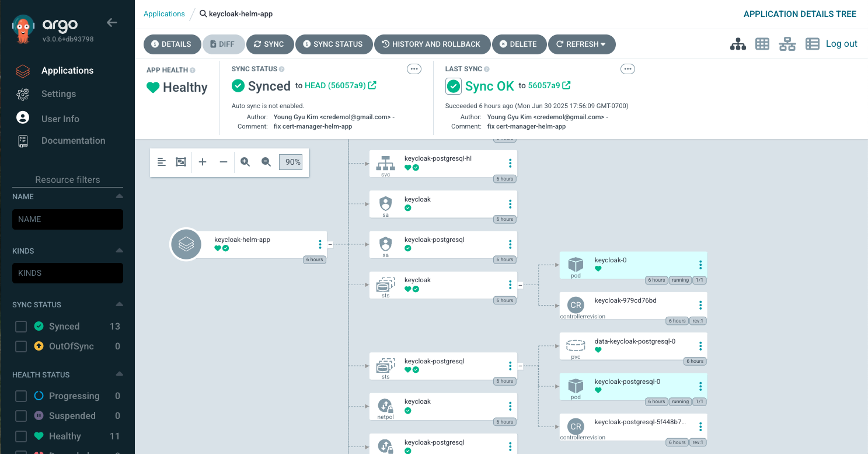This screenshot has height=454, width=868.
Task: Zoom out with the magnifier minus icon
Action: point(266,162)
